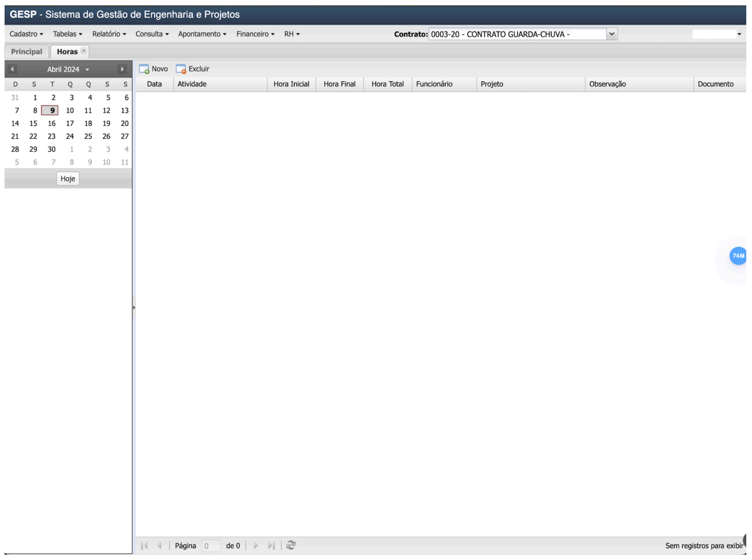Click the last page navigation icon
This screenshot has height=560, width=752.
tap(271, 545)
